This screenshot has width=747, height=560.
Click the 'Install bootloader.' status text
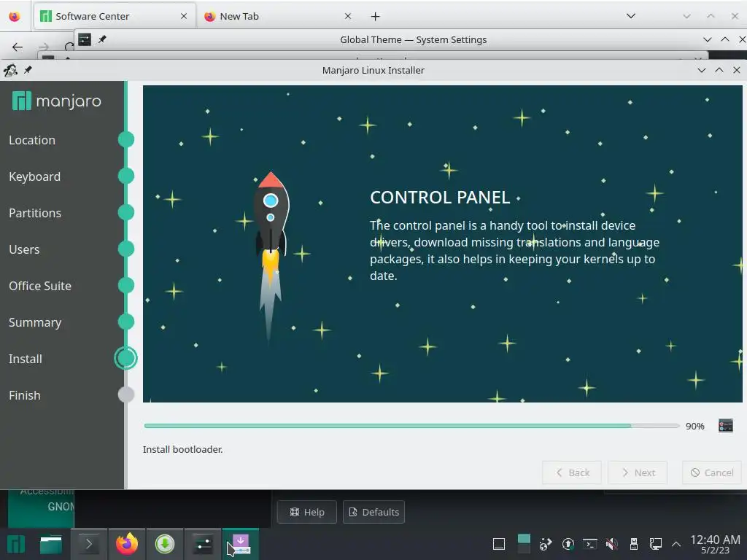[x=183, y=449]
